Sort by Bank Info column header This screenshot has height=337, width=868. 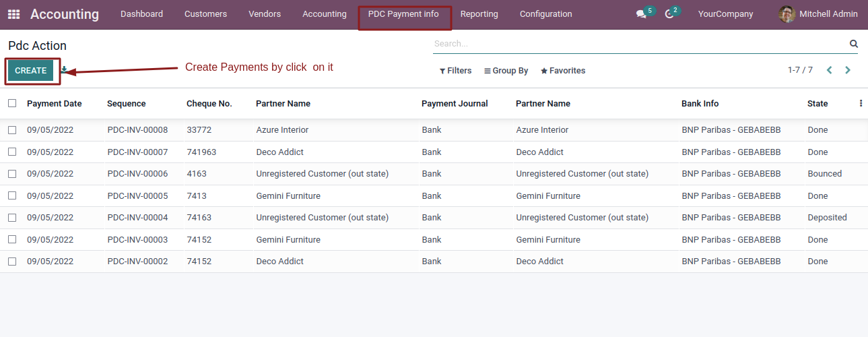[700, 104]
